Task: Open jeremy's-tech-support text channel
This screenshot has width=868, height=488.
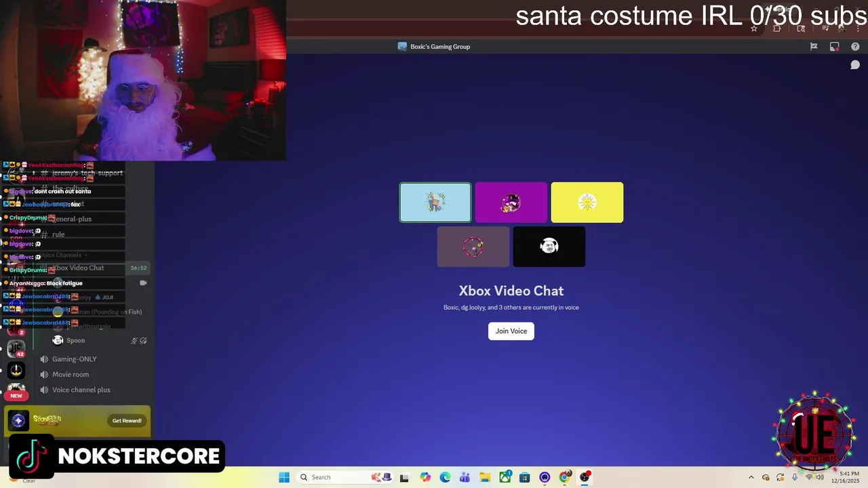Action: click(87, 173)
